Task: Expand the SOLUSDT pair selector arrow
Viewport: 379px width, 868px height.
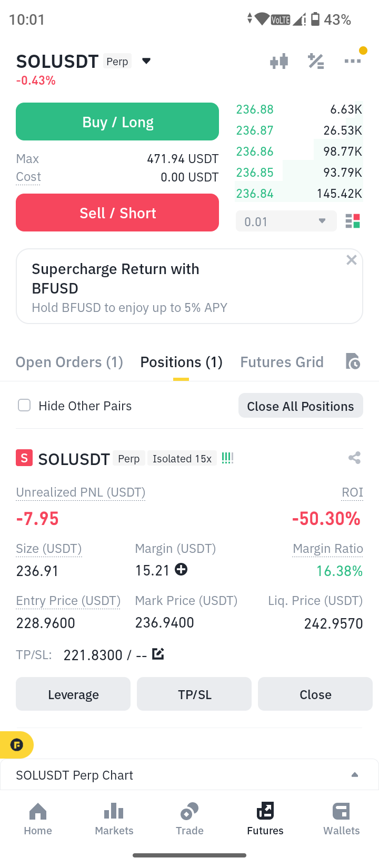Action: click(146, 61)
